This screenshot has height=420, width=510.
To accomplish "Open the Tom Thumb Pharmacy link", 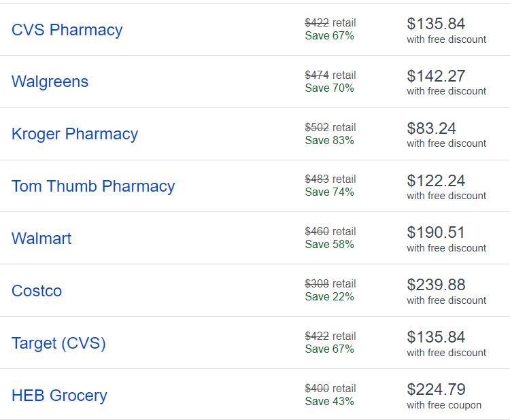I will point(92,186).
